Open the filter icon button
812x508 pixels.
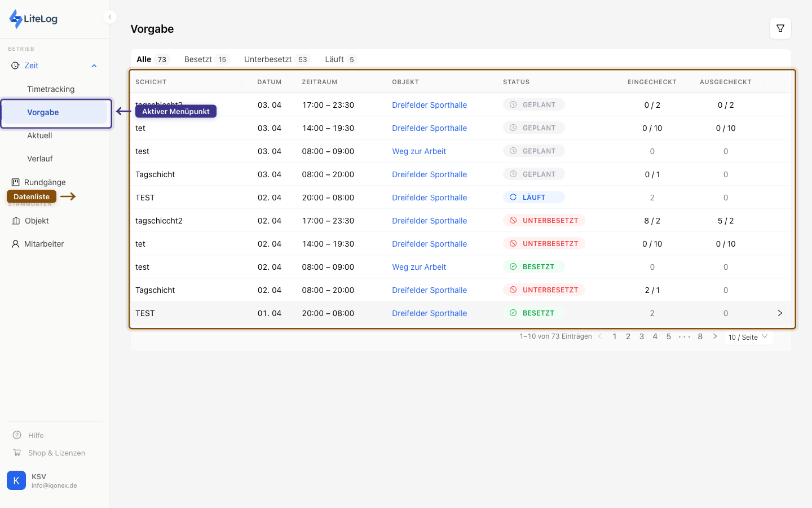click(780, 28)
